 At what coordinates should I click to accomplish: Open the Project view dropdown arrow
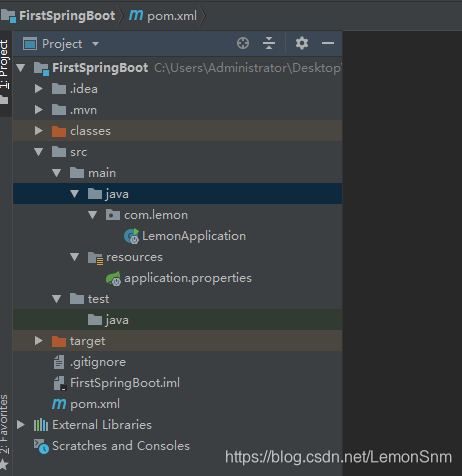(95, 44)
